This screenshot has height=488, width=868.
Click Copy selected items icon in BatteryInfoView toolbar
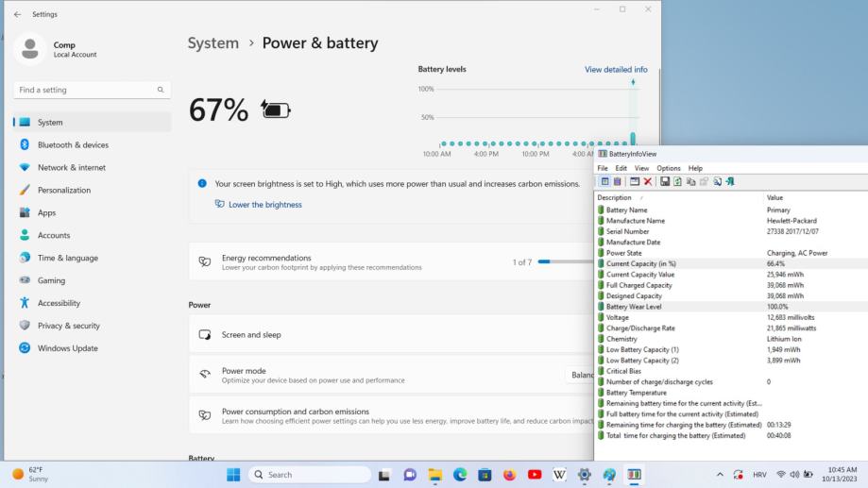pos(690,181)
